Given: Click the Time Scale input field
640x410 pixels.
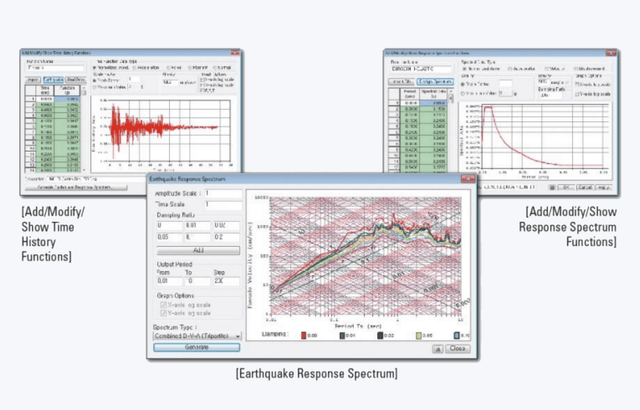Looking at the screenshot, I should point(224,204).
